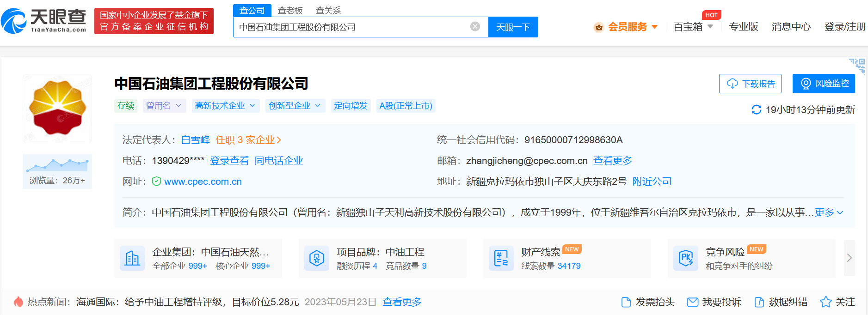Click the 关注 star button
This screenshot has height=315, width=868.
(x=837, y=302)
